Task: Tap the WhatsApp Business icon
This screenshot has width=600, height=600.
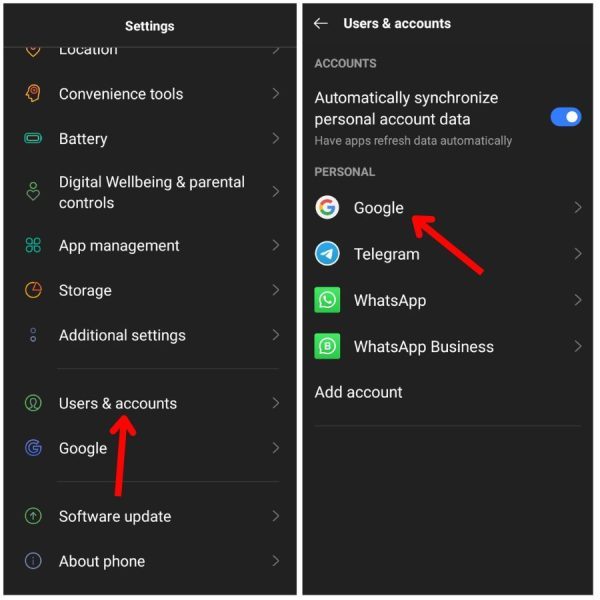Action: coord(327,346)
